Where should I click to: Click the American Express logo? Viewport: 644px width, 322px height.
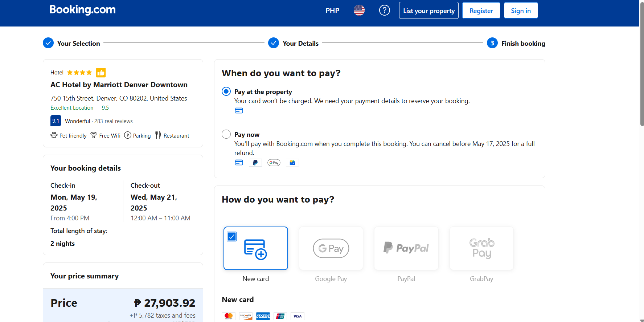tap(263, 316)
